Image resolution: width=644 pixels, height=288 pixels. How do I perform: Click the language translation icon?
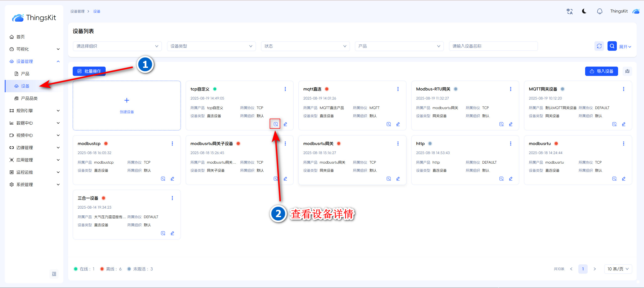click(570, 11)
